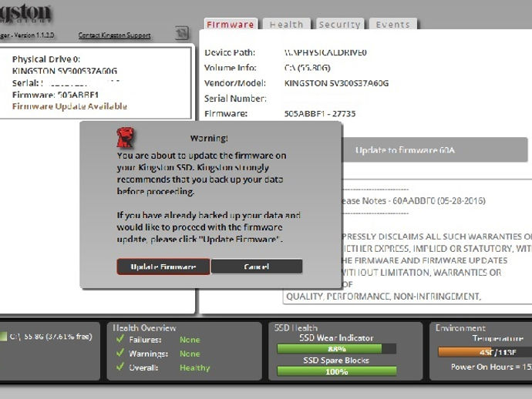
Task: Click the release notes text box
Action: [x=407, y=241]
